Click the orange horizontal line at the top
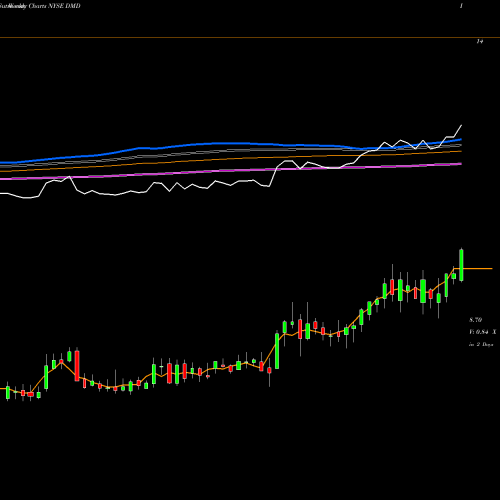The width and height of the screenshot is (500, 500). tap(250, 38)
